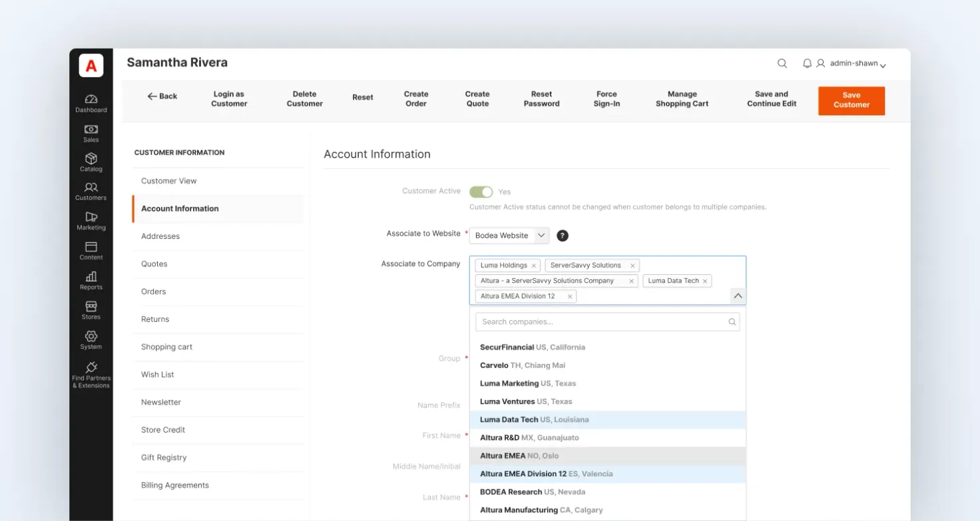Remove the Luma Holdings company tag
Image resolution: width=980 pixels, height=521 pixels.
pos(533,265)
